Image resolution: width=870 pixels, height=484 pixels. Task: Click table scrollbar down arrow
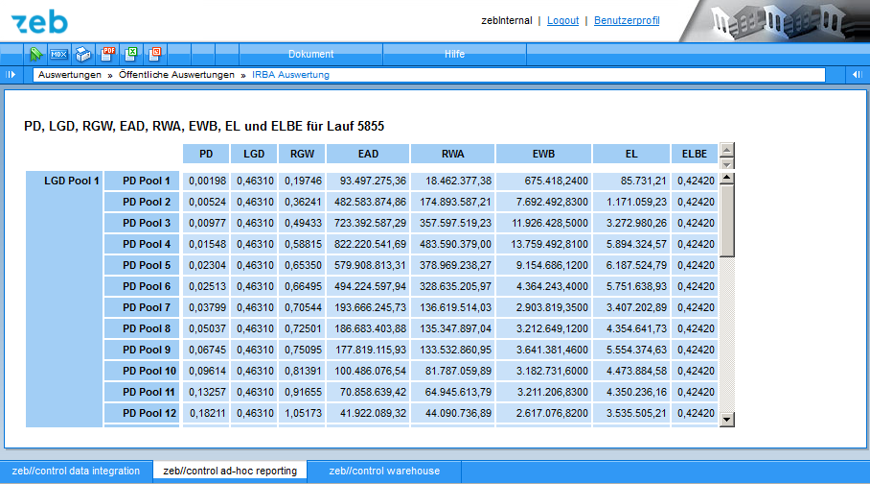pyautogui.click(x=727, y=420)
